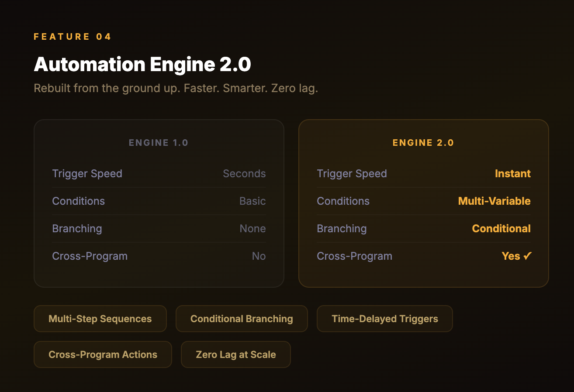The width and height of the screenshot is (574, 392).
Task: Click the Time-Delayed Triggers tag
Action: (384, 319)
